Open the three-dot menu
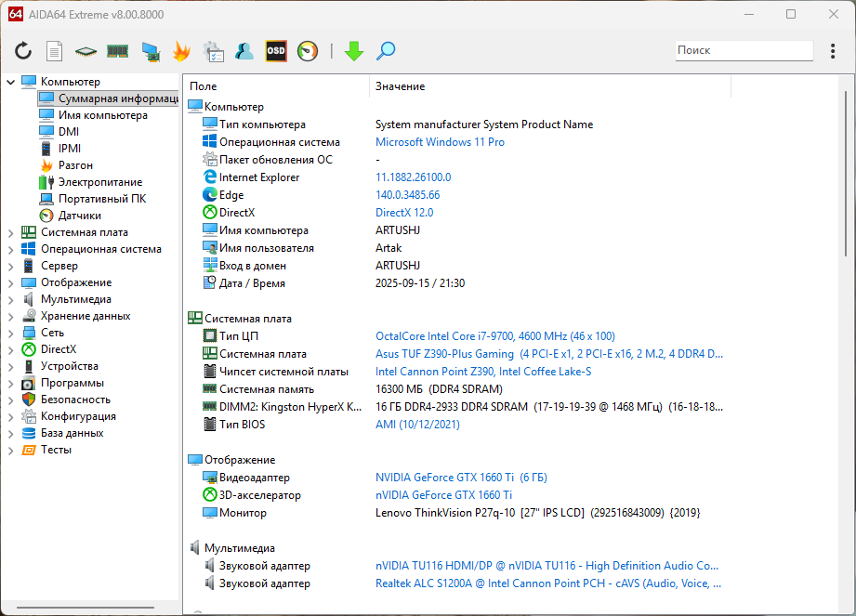The image size is (856, 616). (x=833, y=51)
